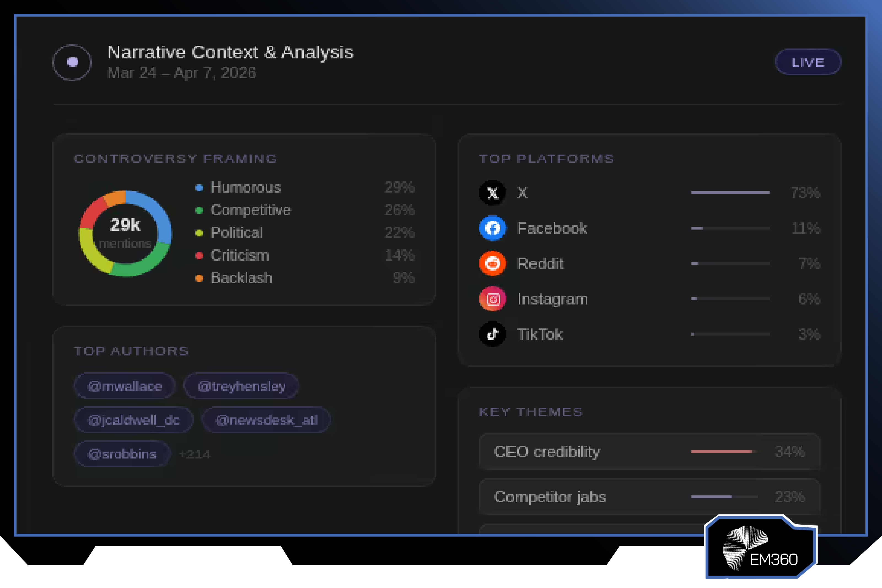Image resolution: width=882 pixels, height=588 pixels.
Task: Click the TOP PLATFORMS section heading
Action: 546,159
